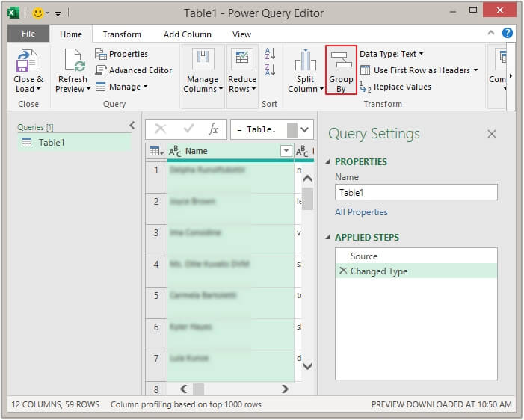Sort ascending using the A-Z icon
524x420 pixels.
click(270, 54)
